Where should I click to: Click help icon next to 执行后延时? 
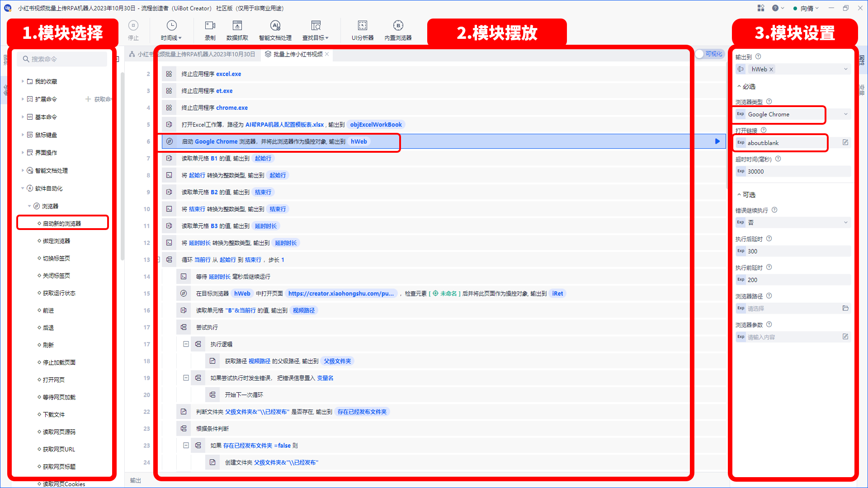point(769,239)
